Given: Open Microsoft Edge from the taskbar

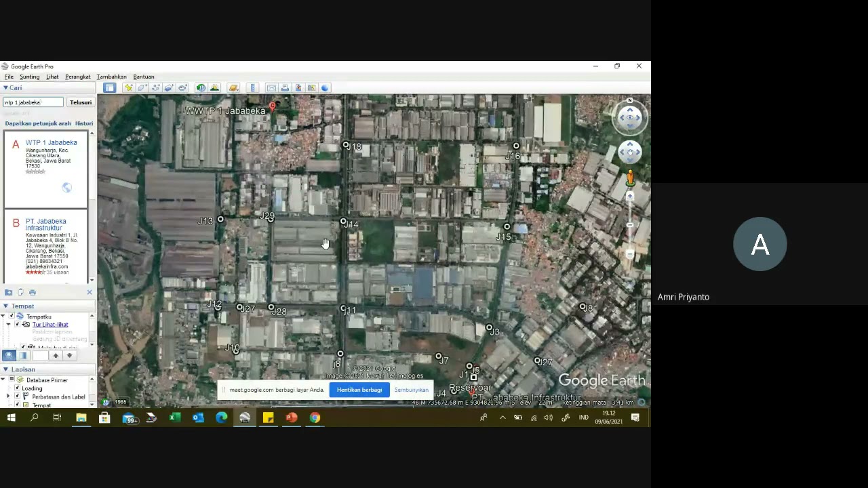Looking at the screenshot, I should point(221,418).
